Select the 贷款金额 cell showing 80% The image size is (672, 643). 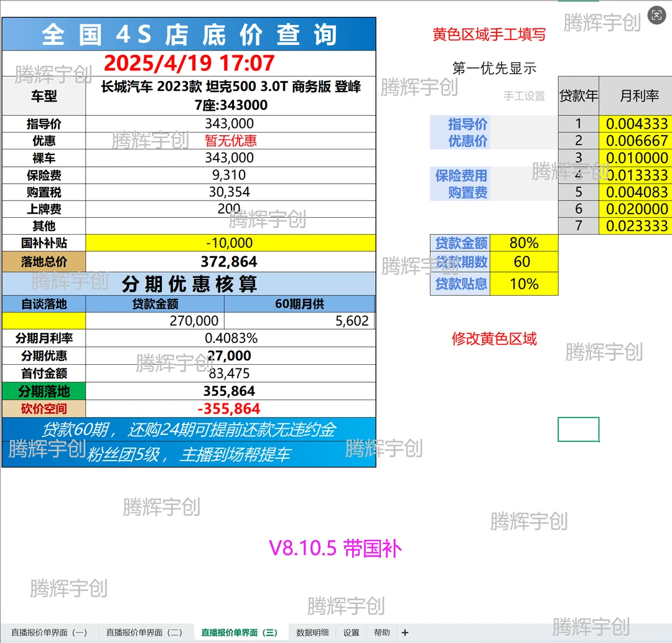click(524, 243)
